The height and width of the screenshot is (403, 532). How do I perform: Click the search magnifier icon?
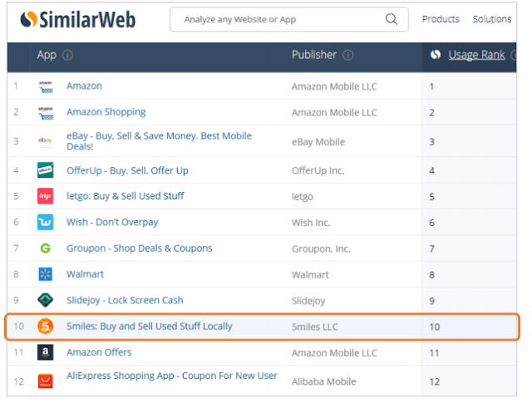pos(392,19)
